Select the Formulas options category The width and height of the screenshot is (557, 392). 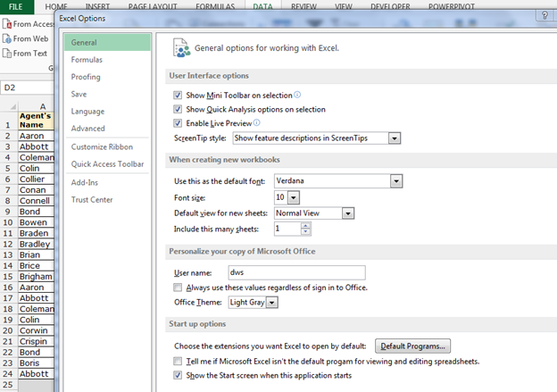[x=107, y=60]
